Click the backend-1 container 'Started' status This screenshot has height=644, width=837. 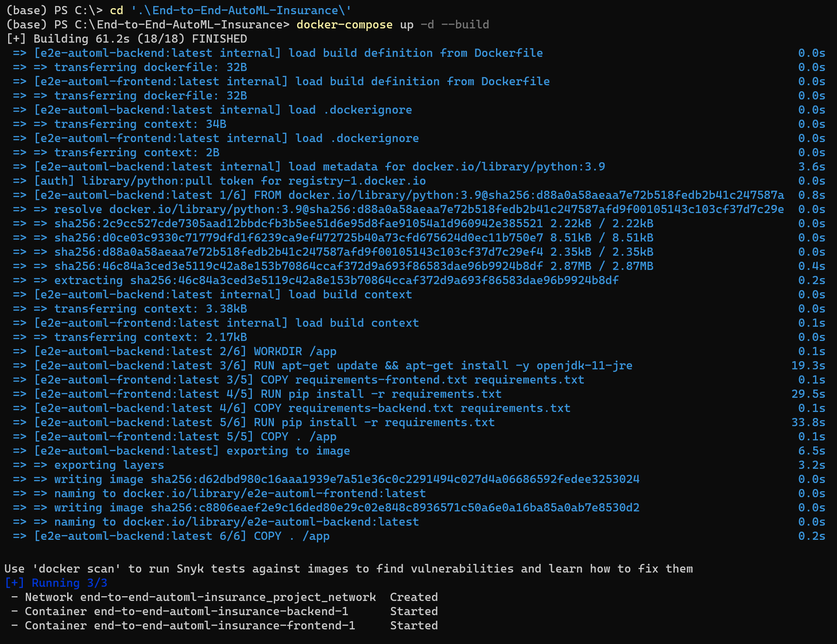click(x=414, y=611)
